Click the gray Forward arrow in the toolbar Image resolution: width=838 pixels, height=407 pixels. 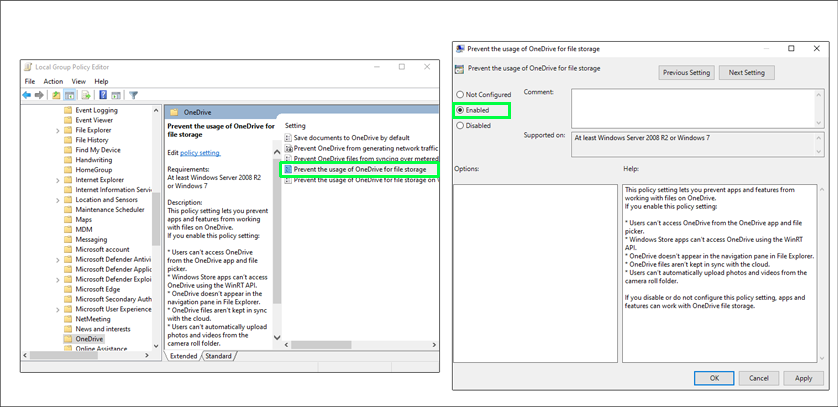pos(39,96)
